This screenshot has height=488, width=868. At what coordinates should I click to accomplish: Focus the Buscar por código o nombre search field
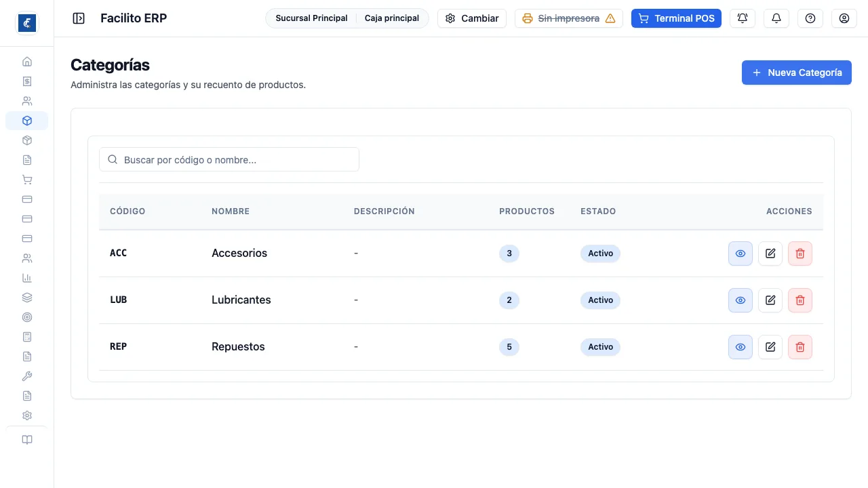tap(229, 159)
